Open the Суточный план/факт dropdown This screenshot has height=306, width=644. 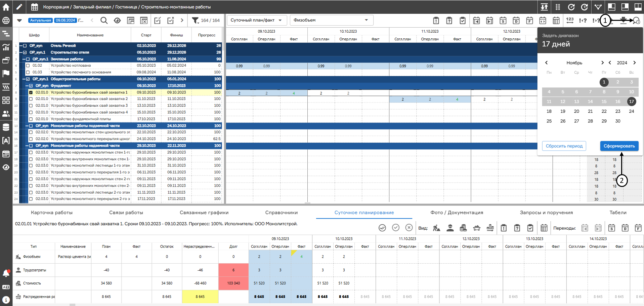coord(257,20)
